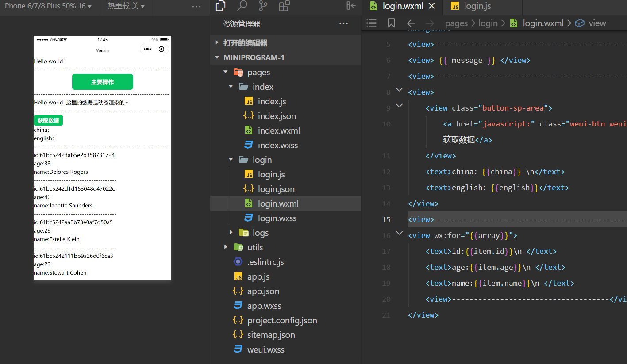Screen dimensions: 627x364
Task: Open the Source Control branch icon
Action: (263, 6)
